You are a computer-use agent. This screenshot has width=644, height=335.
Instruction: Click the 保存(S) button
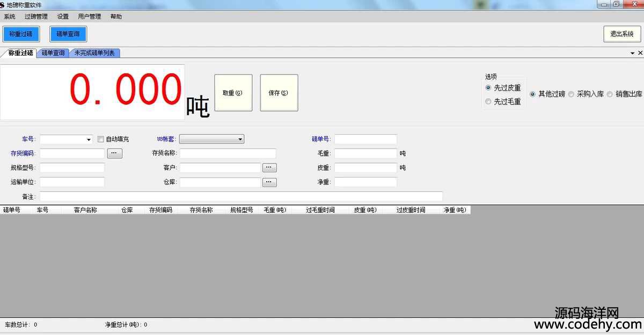pyautogui.click(x=279, y=93)
